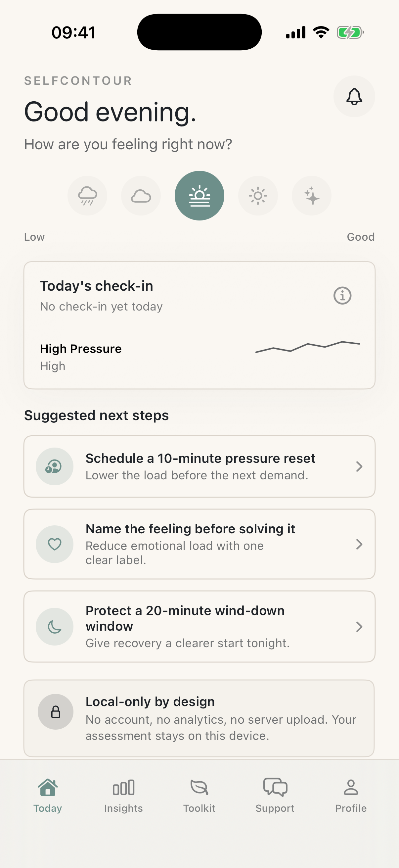The height and width of the screenshot is (868, 399).
Task: Open notifications via the bell icon
Action: coord(354,97)
